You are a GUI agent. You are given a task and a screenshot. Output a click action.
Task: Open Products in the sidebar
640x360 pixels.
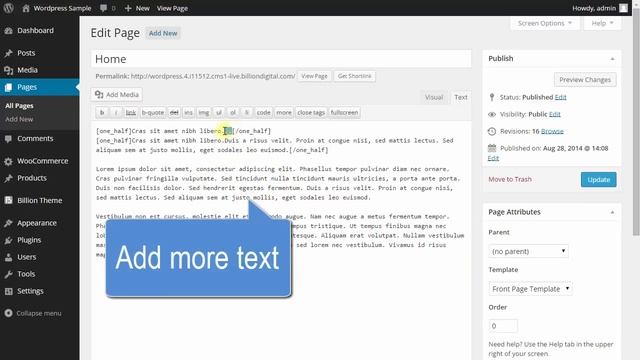pyautogui.click(x=32, y=178)
